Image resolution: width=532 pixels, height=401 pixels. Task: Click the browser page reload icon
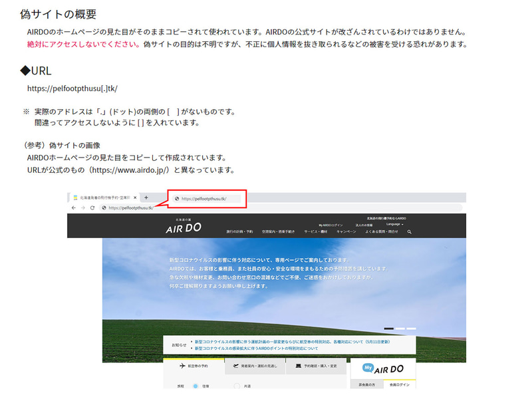click(92, 207)
